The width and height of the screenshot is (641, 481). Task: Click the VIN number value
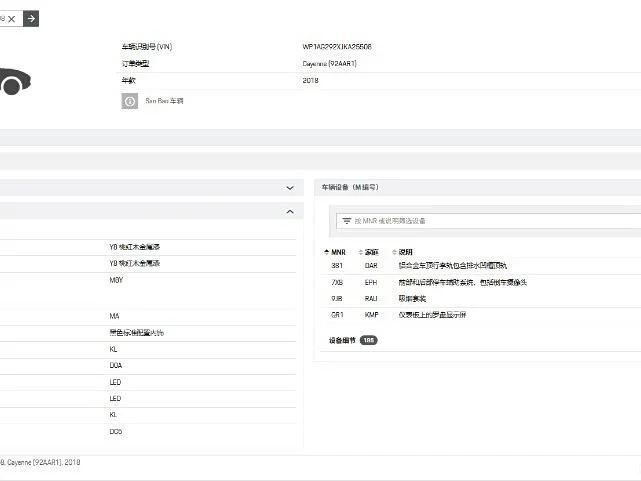coord(337,47)
